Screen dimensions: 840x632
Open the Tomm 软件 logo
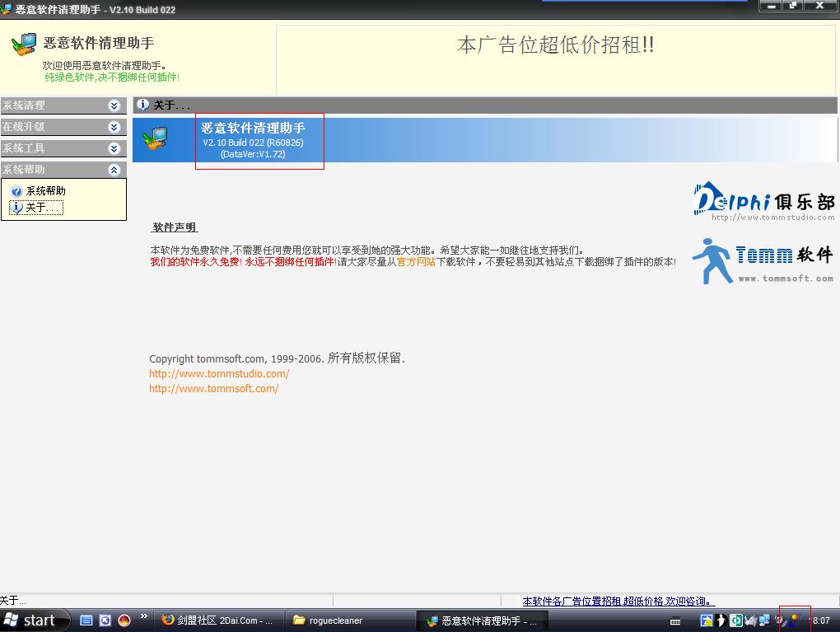763,261
